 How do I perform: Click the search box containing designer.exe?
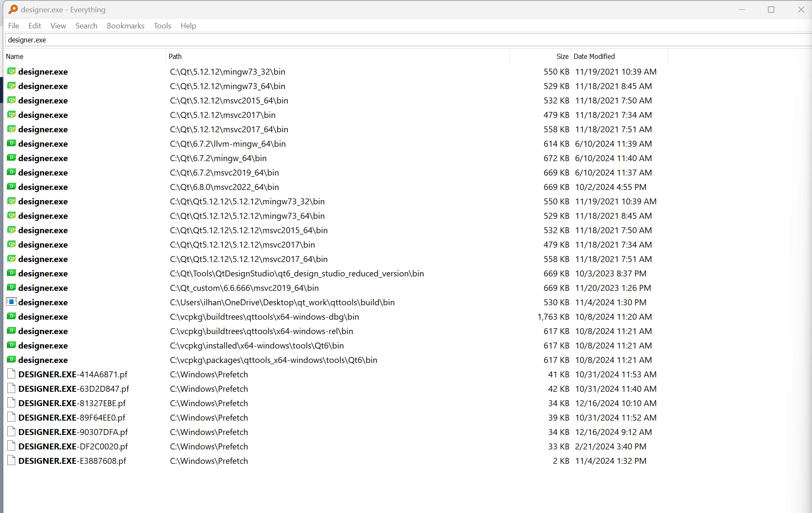(408, 40)
